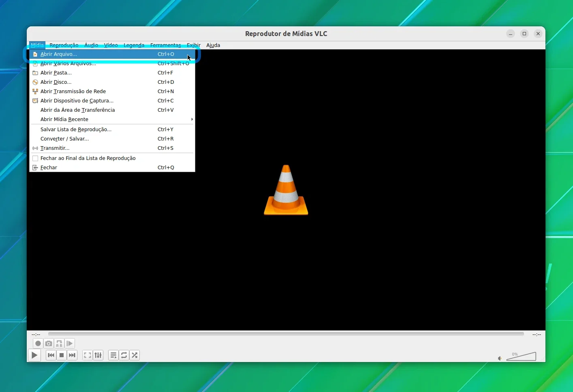This screenshot has width=573, height=392.
Task: Open the Reprodução menu
Action: (64, 45)
